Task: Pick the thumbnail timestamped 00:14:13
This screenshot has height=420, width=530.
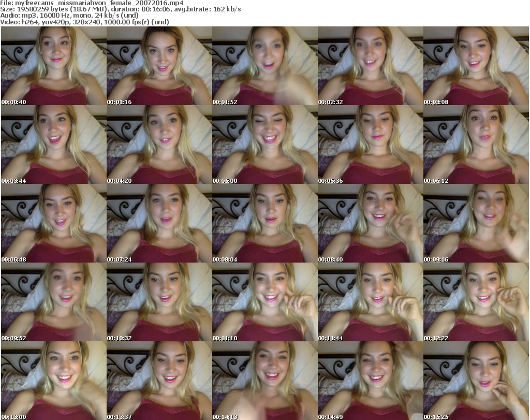Action: pos(265,381)
